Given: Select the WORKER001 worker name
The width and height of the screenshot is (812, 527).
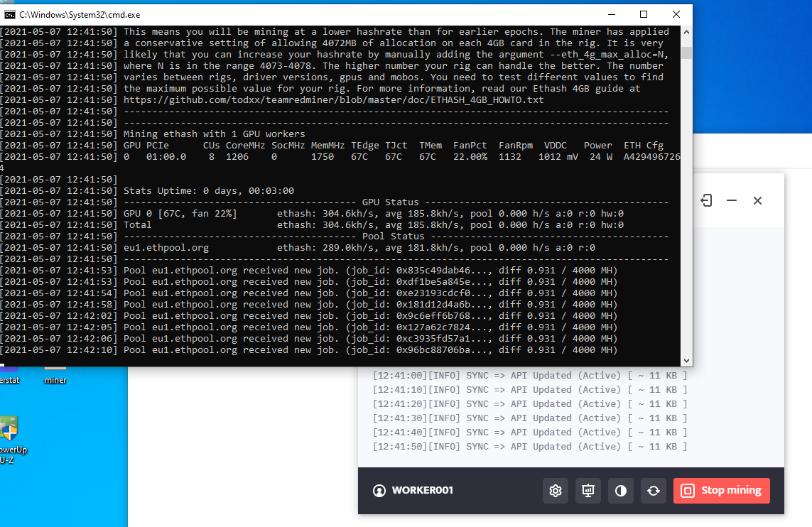Looking at the screenshot, I should (x=422, y=490).
